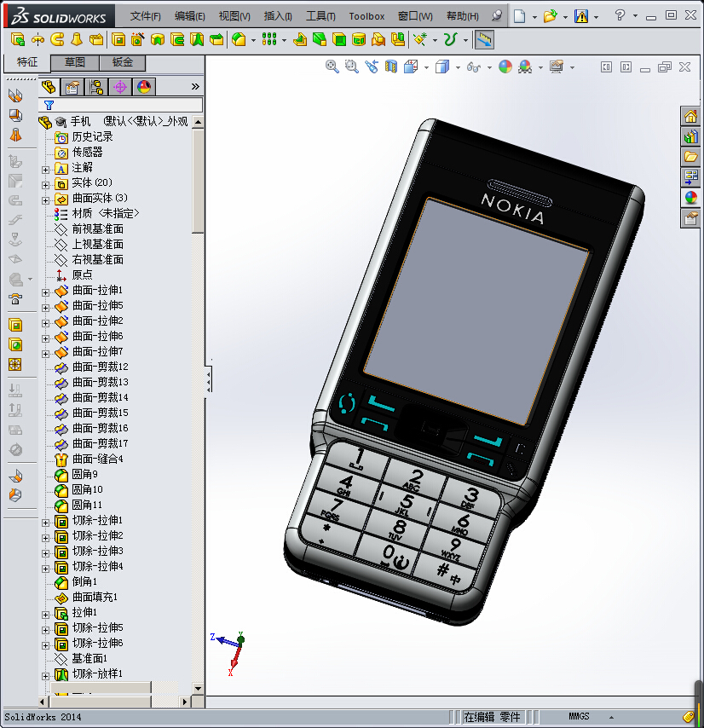Click the New document icon
The height and width of the screenshot is (728, 704).
519,16
